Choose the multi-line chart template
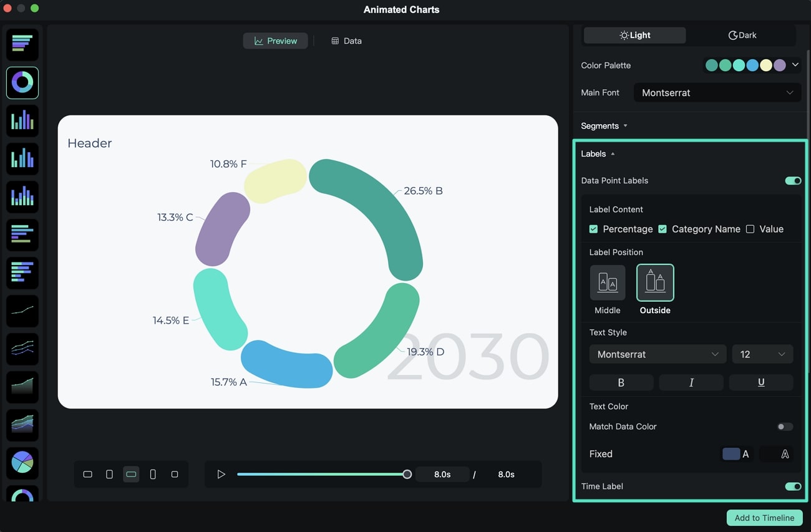811x532 pixels. (22, 349)
